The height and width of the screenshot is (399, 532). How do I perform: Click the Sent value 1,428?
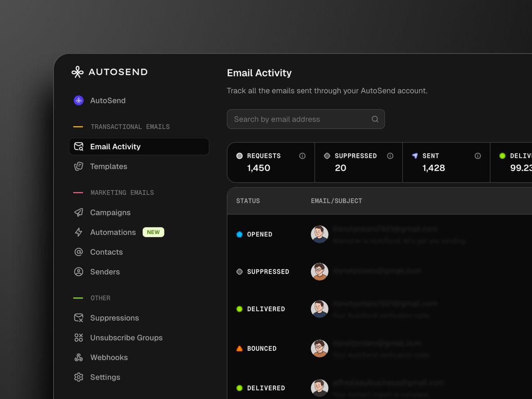434,168
